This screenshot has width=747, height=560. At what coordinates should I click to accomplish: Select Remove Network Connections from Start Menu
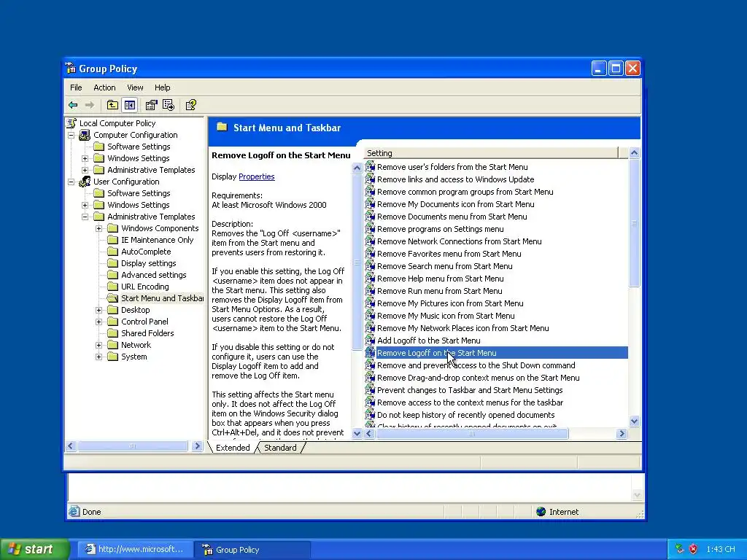(x=460, y=241)
